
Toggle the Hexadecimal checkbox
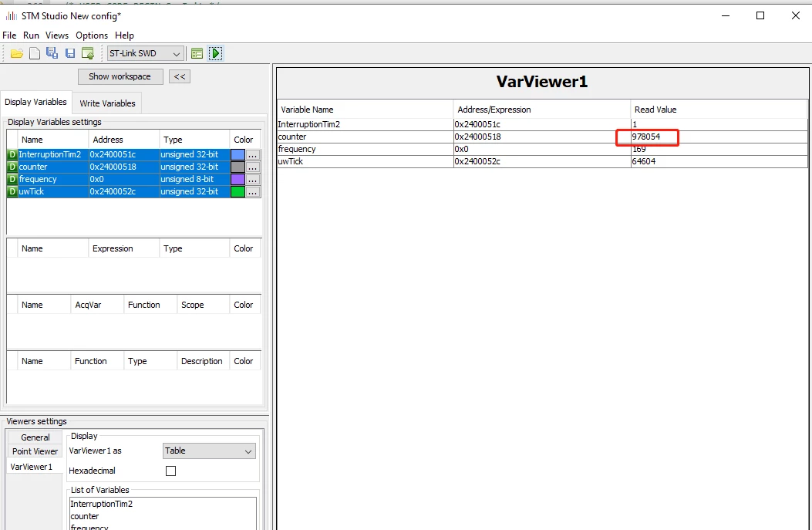[170, 471]
